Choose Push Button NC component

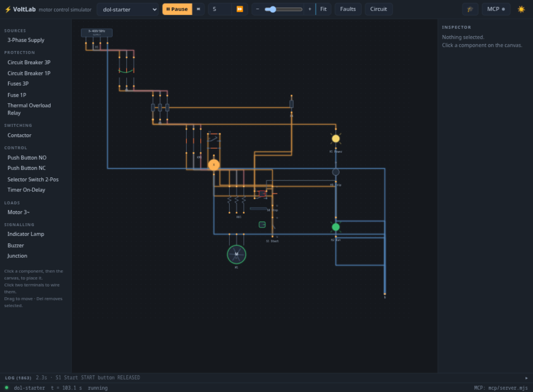pos(26,168)
